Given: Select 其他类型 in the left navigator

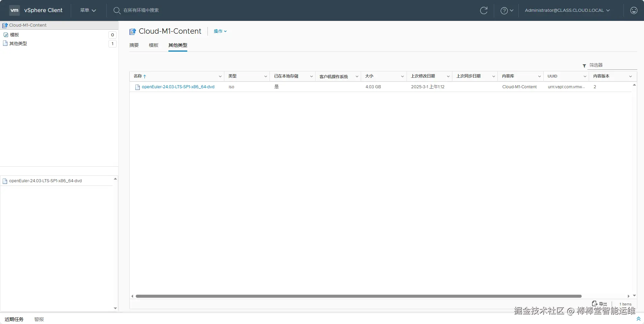Looking at the screenshot, I should click(x=18, y=43).
